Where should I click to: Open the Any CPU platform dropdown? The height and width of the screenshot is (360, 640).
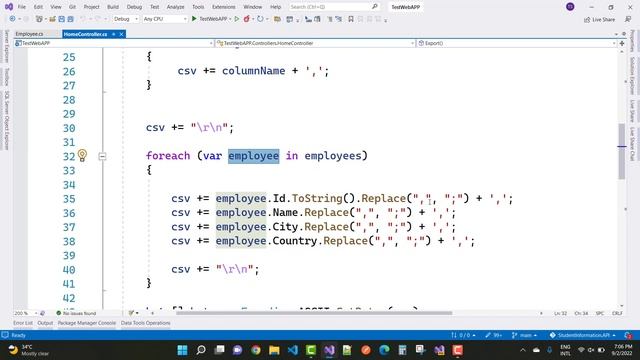(x=165, y=19)
